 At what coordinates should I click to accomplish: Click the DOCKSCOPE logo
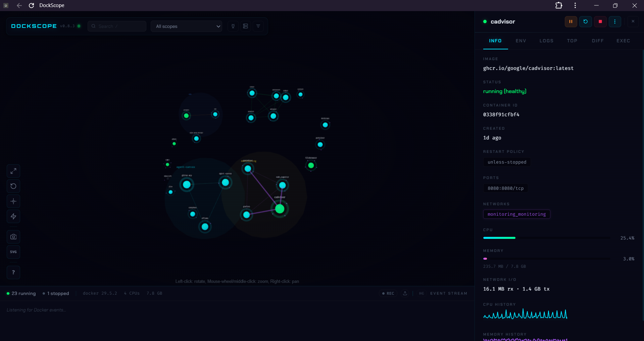(34, 26)
